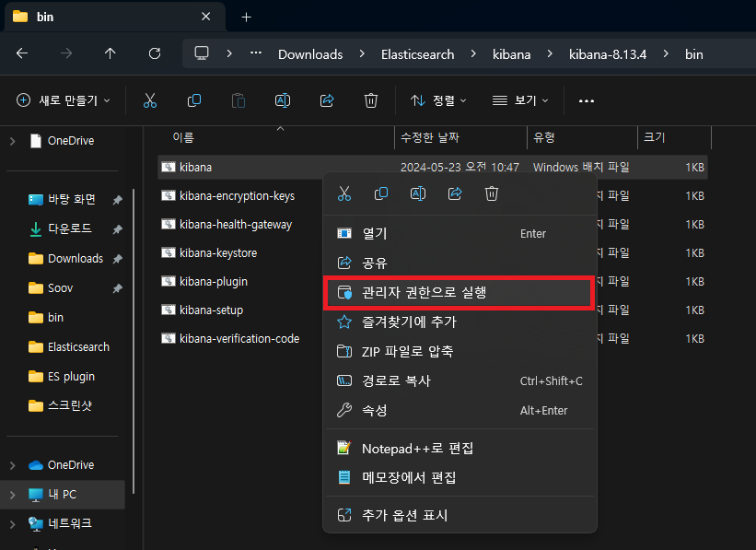Click kibana in the address bar
The width and height of the screenshot is (756, 550).
point(512,54)
